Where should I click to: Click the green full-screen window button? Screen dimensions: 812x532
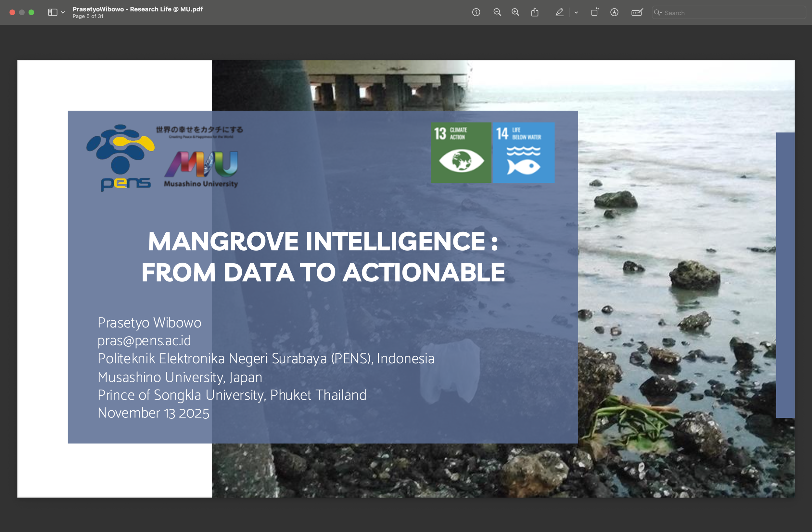click(x=32, y=13)
